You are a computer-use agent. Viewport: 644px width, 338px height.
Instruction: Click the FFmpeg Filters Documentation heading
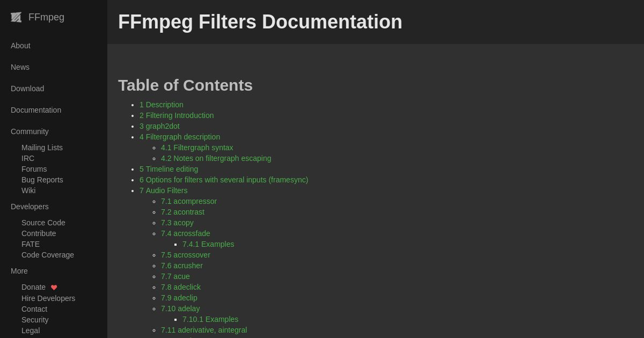(260, 22)
